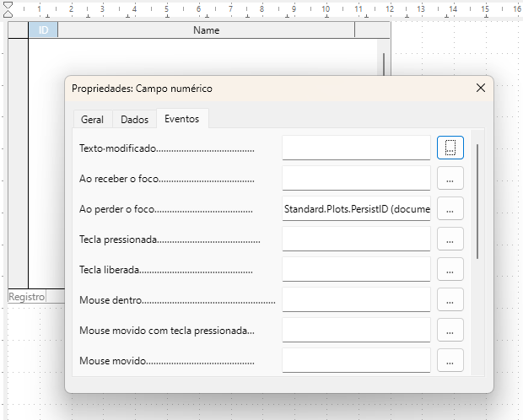Viewport: 523px width, 420px height.
Task: Click ellipsis for Mouse movido com tecla pressionada
Action: [x=450, y=330]
